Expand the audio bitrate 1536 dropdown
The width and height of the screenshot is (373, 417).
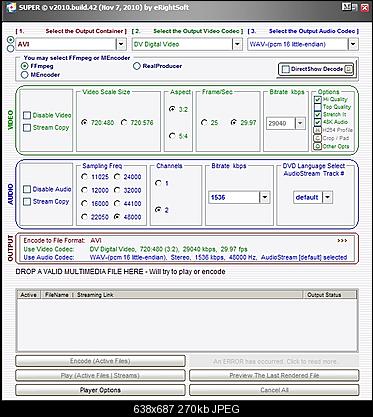click(x=265, y=197)
